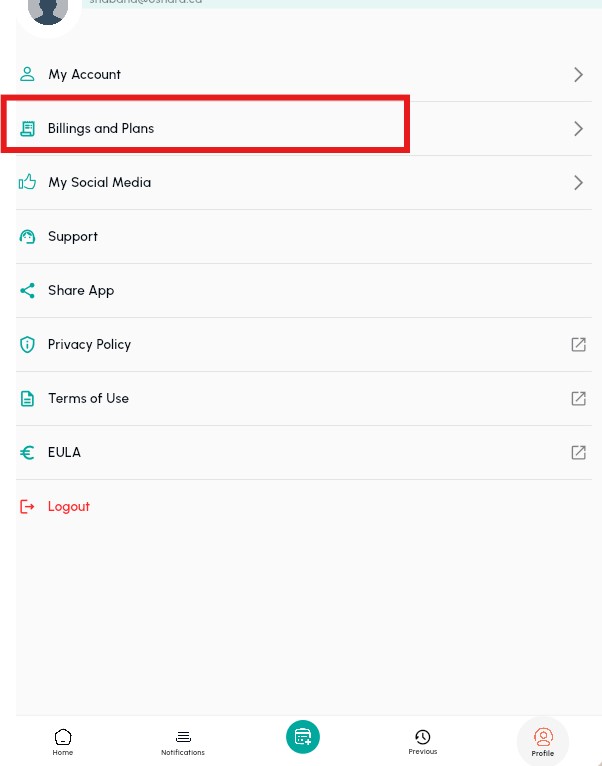The height and width of the screenshot is (766, 602).
Task: Click the Support headset icon
Action: 28,237
